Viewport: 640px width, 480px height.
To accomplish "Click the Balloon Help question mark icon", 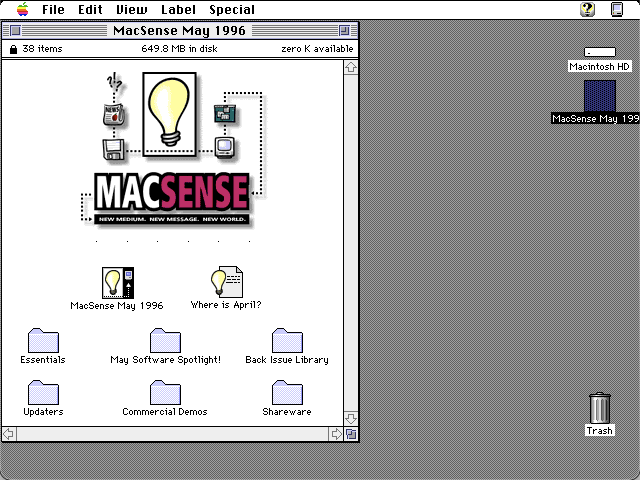I will [x=587, y=9].
